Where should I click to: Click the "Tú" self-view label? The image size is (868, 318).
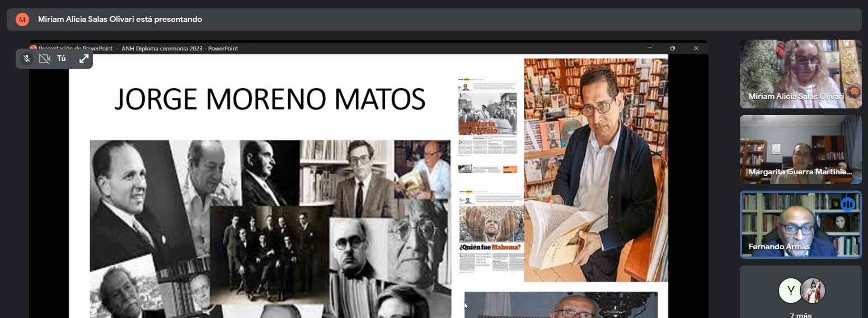[62, 59]
